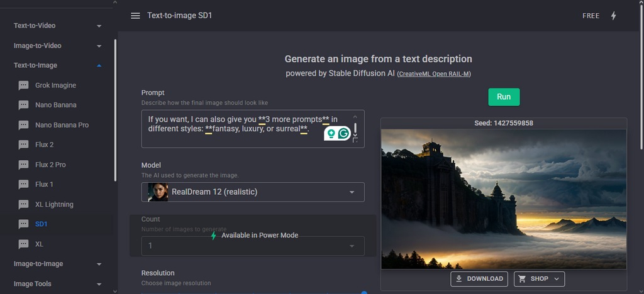Click the generated castle image preview
The width and height of the screenshot is (644, 294).
[504, 199]
